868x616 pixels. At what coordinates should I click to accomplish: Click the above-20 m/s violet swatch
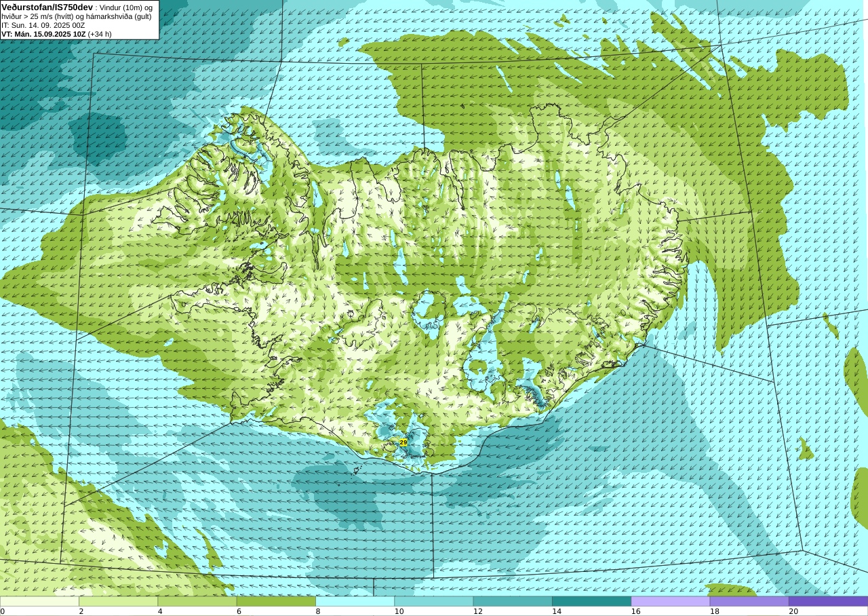click(x=828, y=601)
